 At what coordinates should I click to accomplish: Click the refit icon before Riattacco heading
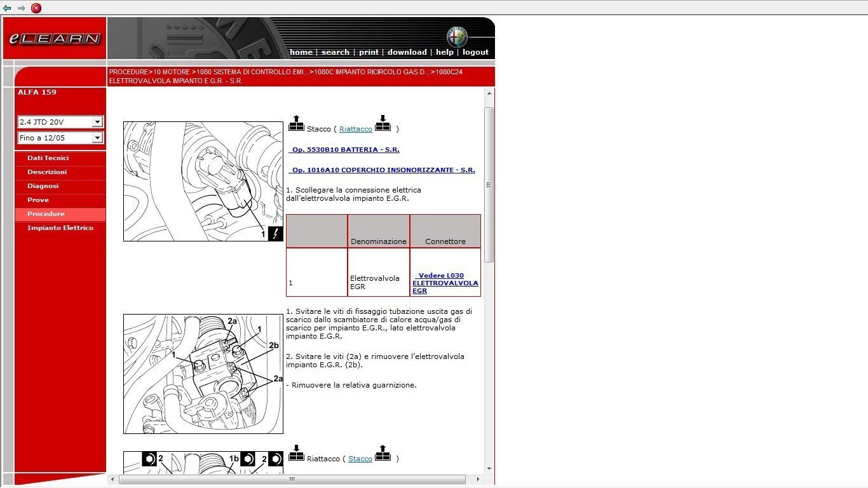296,453
